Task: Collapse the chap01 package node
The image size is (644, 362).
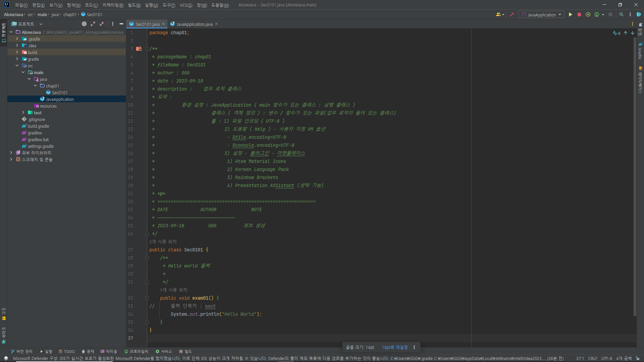Action: 35,86
